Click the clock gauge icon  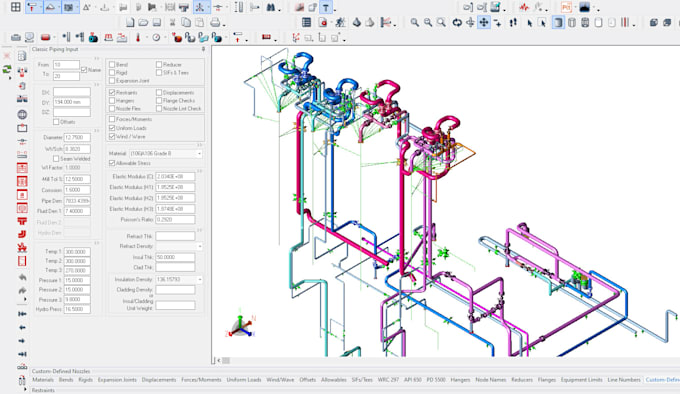(x=156, y=38)
